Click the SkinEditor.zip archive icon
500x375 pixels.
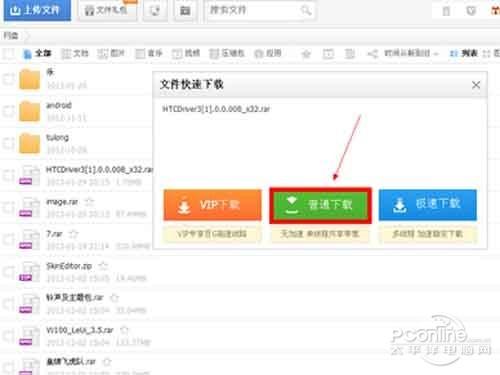coord(29,272)
